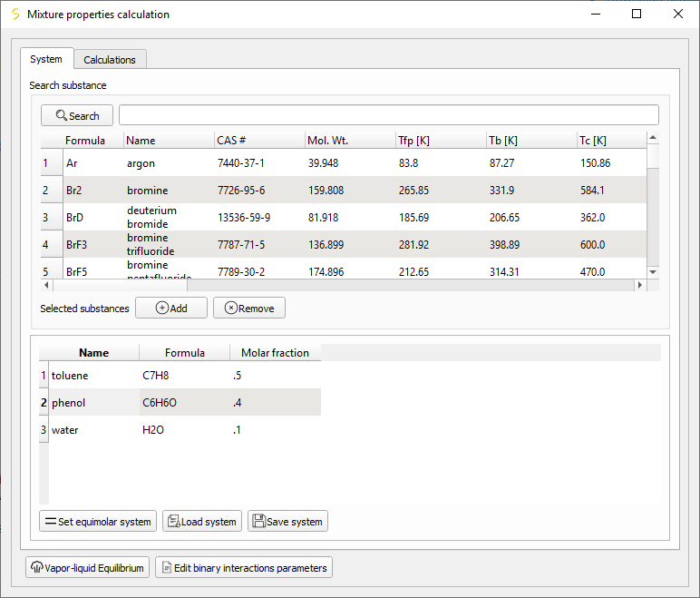The width and height of the screenshot is (700, 598).
Task: Select the deuterium bromide name cell
Action: (169, 217)
